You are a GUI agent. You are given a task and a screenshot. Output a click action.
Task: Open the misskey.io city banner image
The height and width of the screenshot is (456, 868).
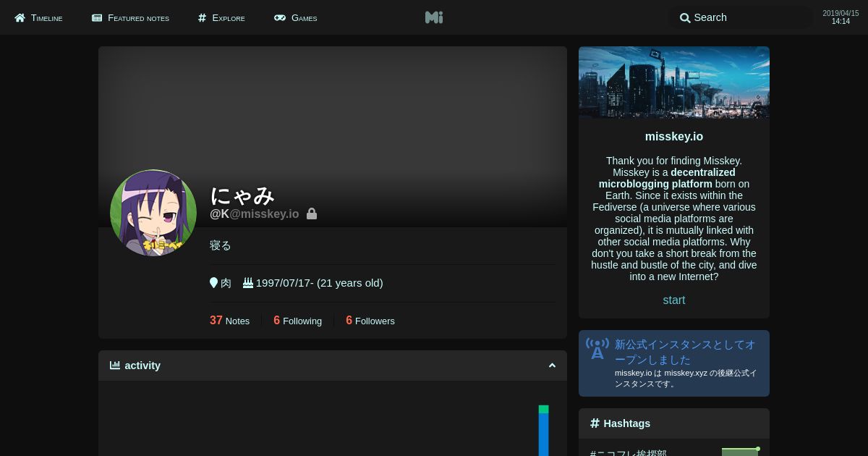(674, 82)
